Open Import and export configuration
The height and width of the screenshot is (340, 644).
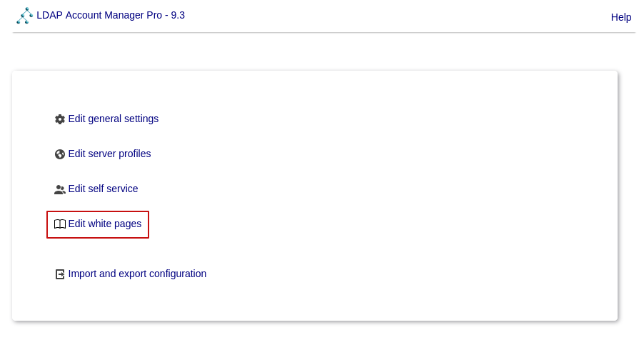pos(137,274)
